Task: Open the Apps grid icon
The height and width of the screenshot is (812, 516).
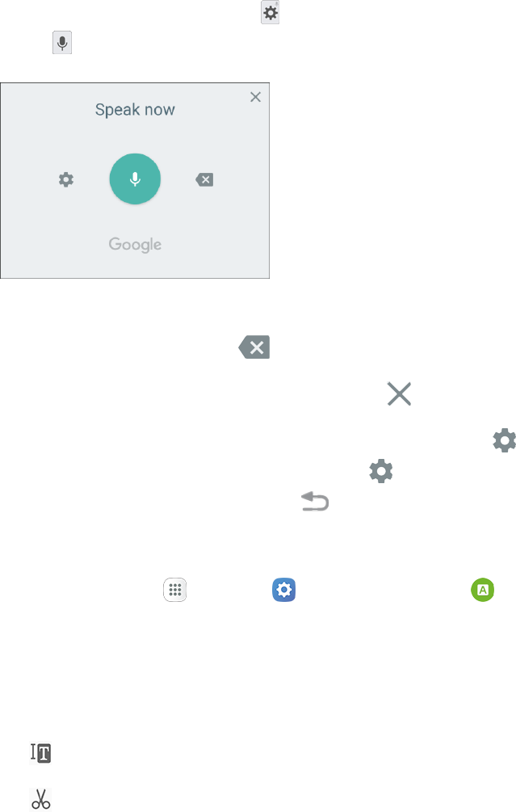Action: pyautogui.click(x=175, y=590)
